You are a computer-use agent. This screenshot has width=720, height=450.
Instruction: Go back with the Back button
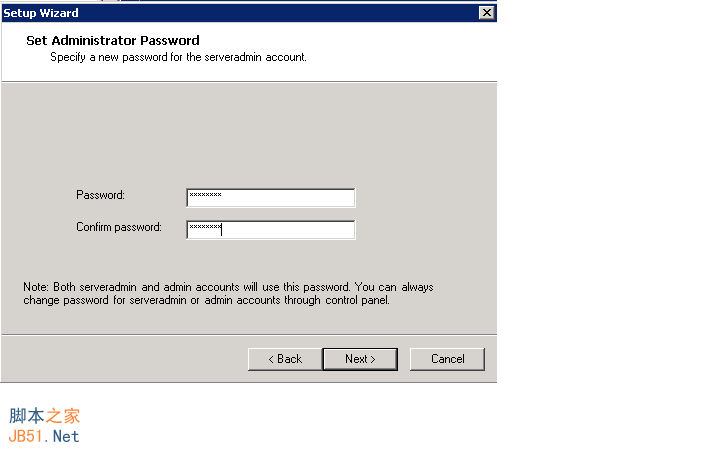284,359
